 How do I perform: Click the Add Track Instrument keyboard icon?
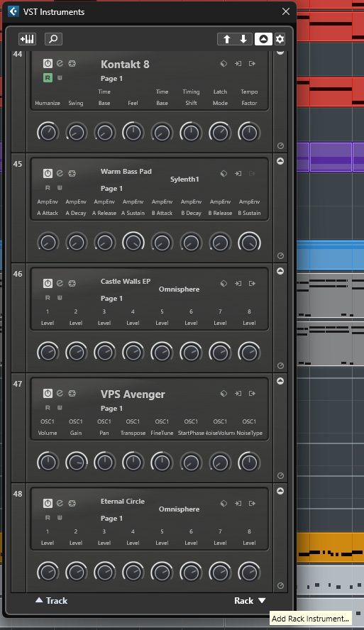click(x=28, y=39)
